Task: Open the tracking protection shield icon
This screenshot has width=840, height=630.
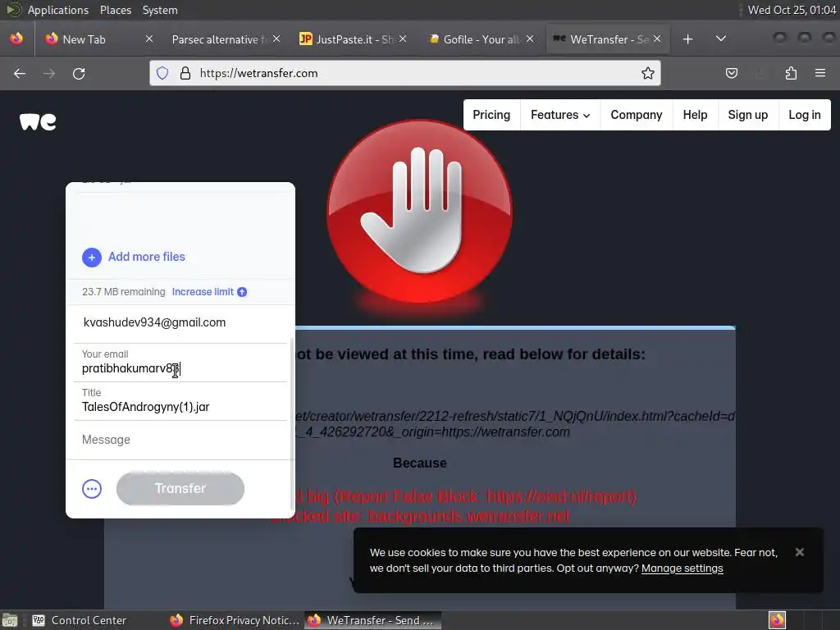Action: 162,73
